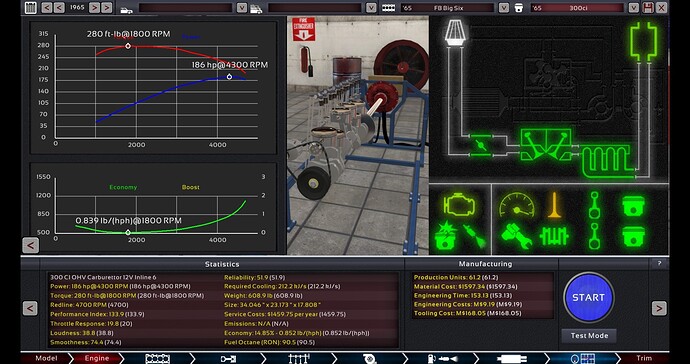Toggle Test Mode button
This screenshot has height=364, width=690.
[x=589, y=336]
